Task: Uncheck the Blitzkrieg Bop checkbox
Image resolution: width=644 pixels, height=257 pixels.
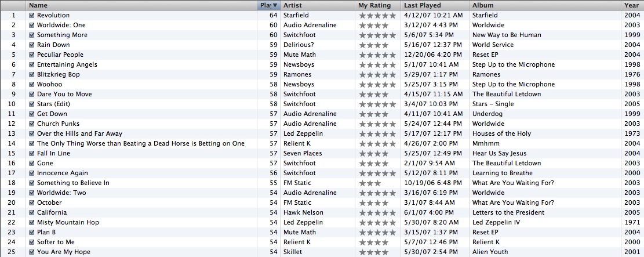Action: click(x=32, y=74)
